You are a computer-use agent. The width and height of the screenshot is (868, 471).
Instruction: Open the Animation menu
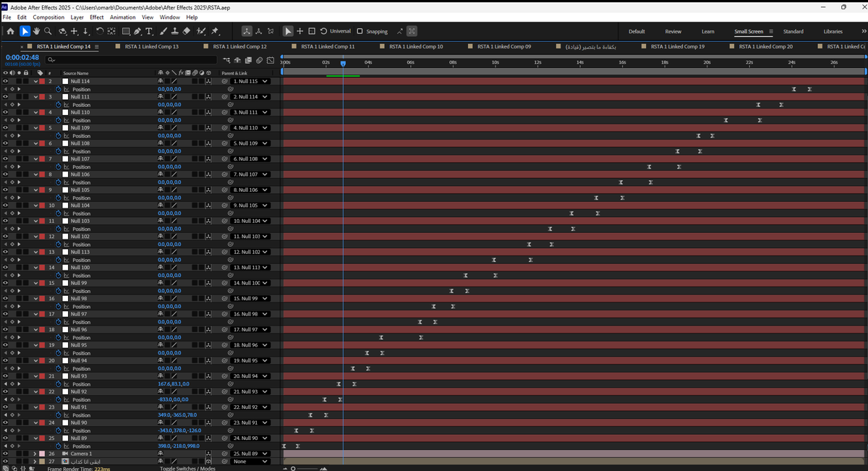tap(123, 17)
